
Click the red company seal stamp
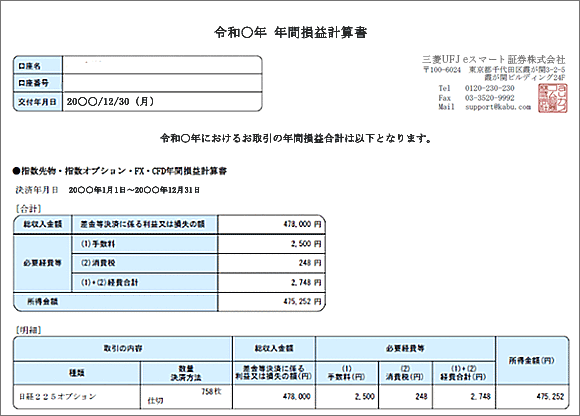coord(553,98)
